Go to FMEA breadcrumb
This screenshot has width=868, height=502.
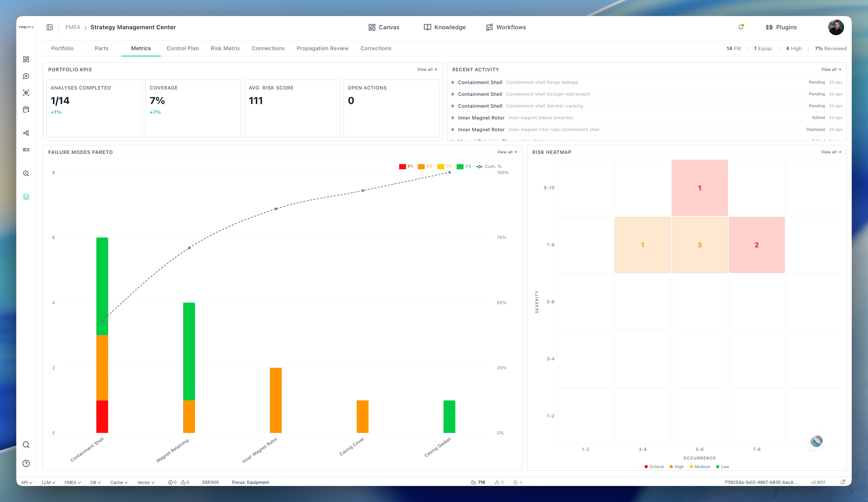point(73,27)
